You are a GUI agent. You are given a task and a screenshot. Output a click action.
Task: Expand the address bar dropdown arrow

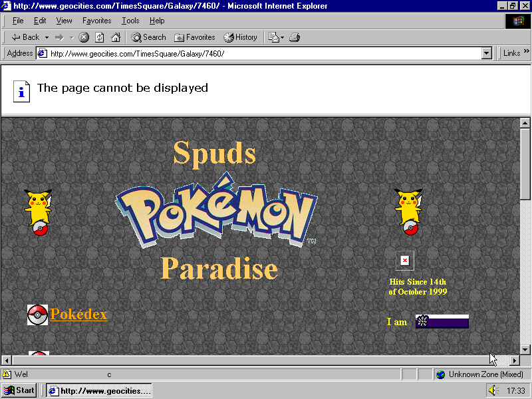pyautogui.click(x=487, y=54)
